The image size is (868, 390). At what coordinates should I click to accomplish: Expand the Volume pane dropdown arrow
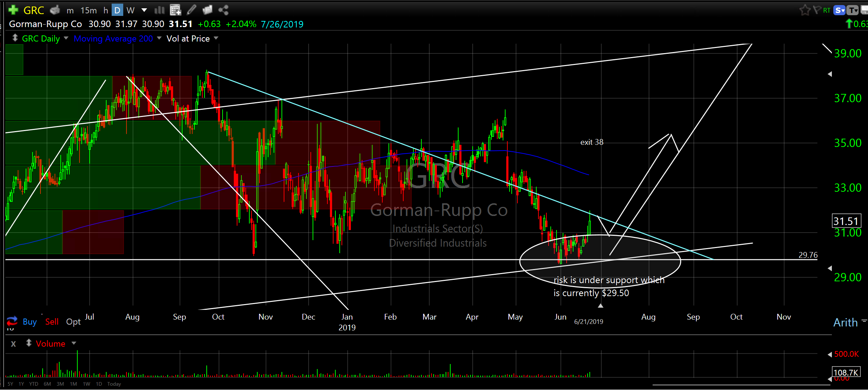[74, 343]
